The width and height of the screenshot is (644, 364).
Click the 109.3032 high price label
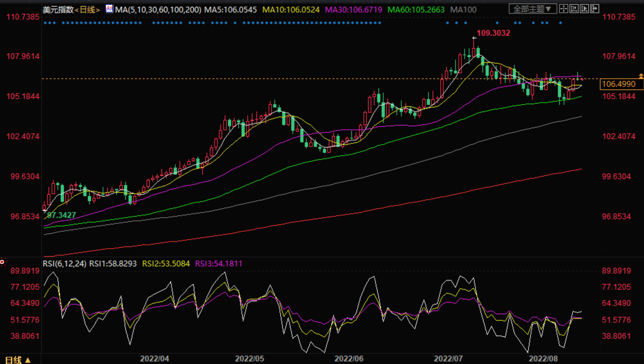[493, 33]
